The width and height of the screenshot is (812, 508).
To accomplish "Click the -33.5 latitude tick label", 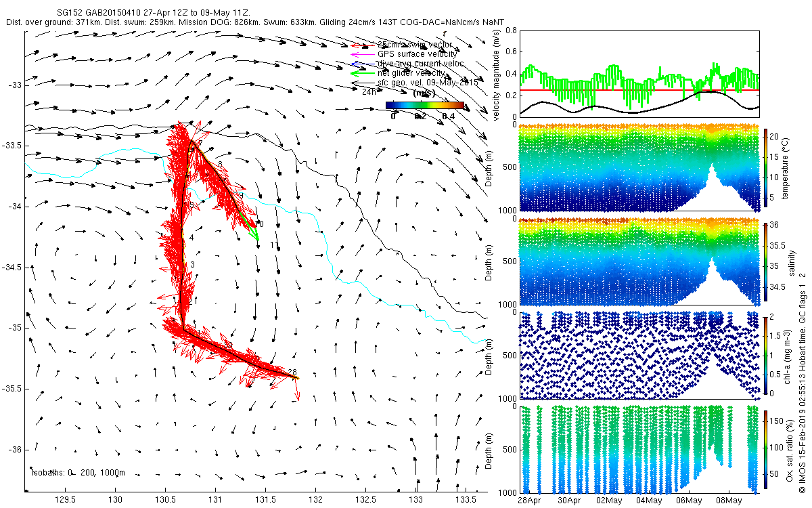I will click(x=11, y=146).
